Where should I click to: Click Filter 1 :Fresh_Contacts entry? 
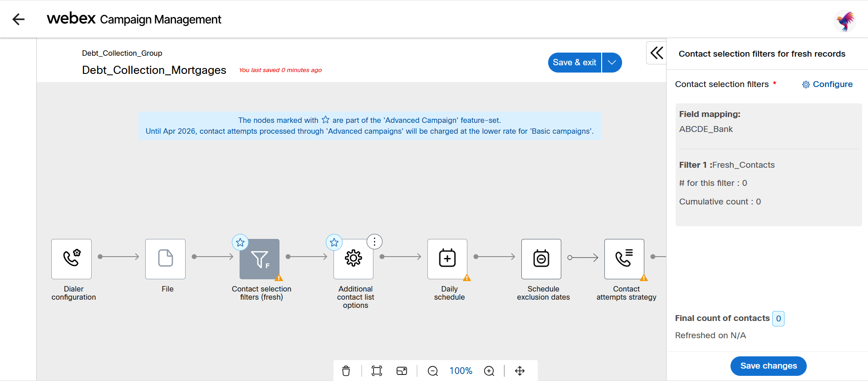(x=727, y=165)
